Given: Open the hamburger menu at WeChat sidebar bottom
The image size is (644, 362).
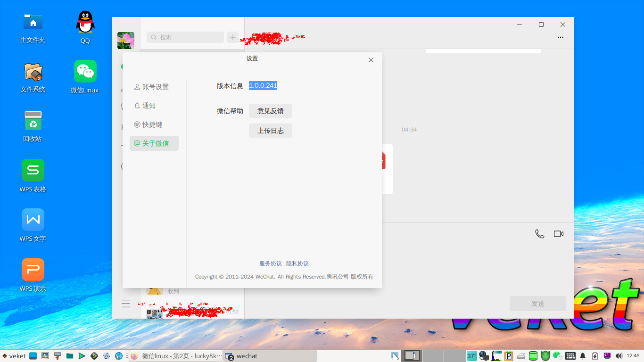Looking at the screenshot, I should [x=126, y=304].
